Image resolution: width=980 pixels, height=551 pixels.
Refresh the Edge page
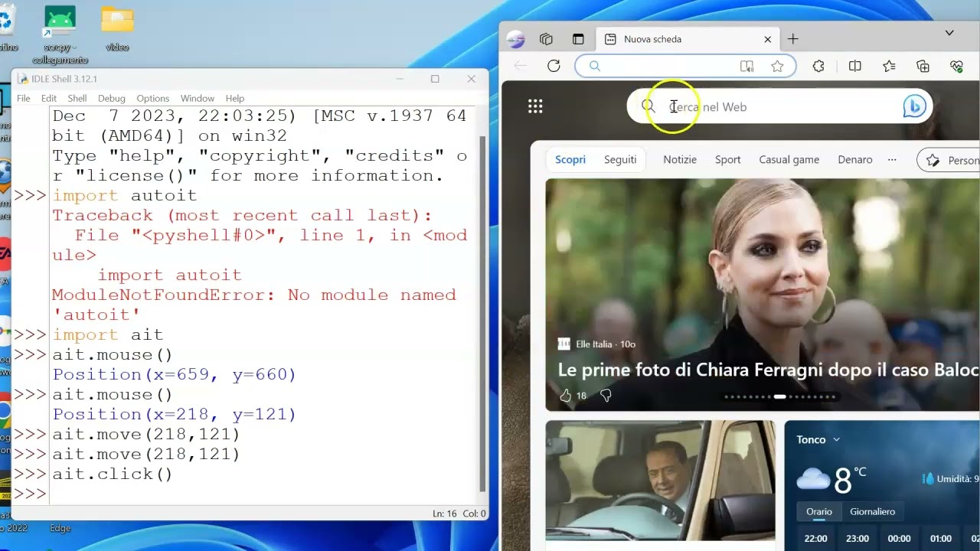[x=554, y=66]
